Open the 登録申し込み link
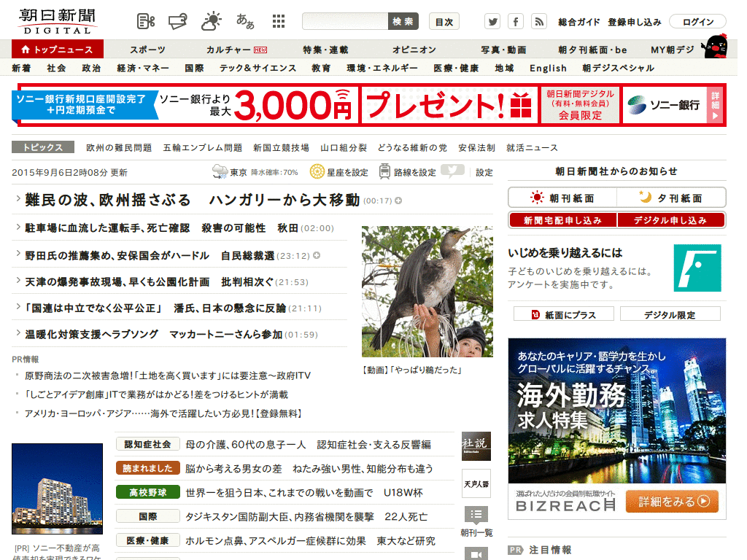 tap(634, 22)
